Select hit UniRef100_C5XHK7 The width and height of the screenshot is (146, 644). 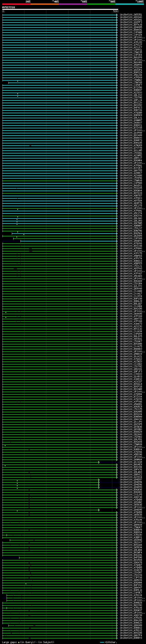pos(131,342)
